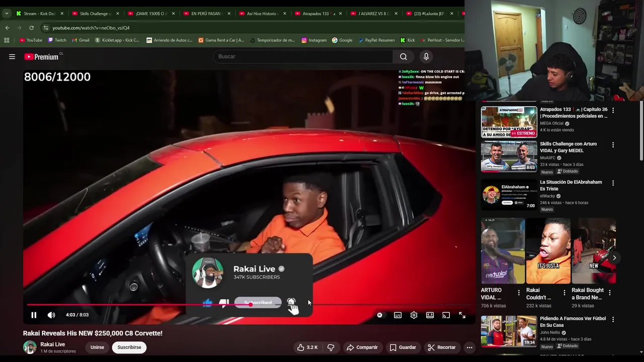Open options menu for Atrapados 133 video
644x362 pixels.
pyautogui.click(x=613, y=110)
